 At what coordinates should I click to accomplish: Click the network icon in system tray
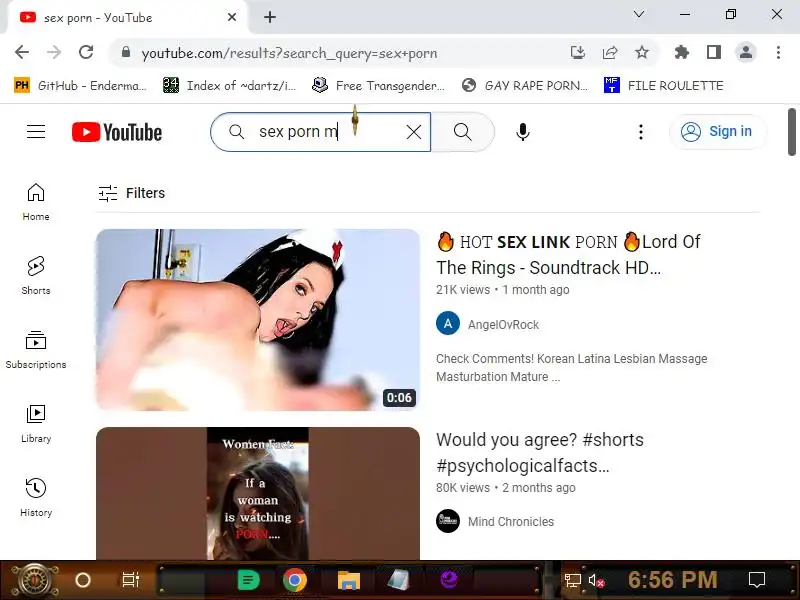[572, 580]
